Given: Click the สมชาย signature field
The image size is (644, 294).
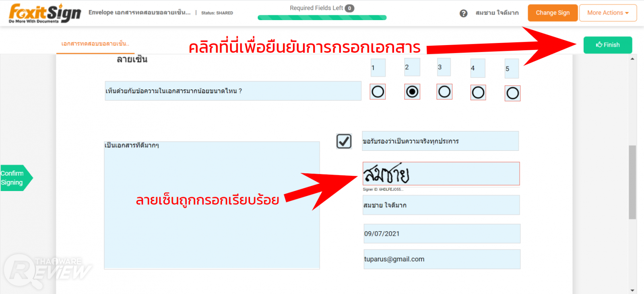Looking at the screenshot, I should pos(441,174).
